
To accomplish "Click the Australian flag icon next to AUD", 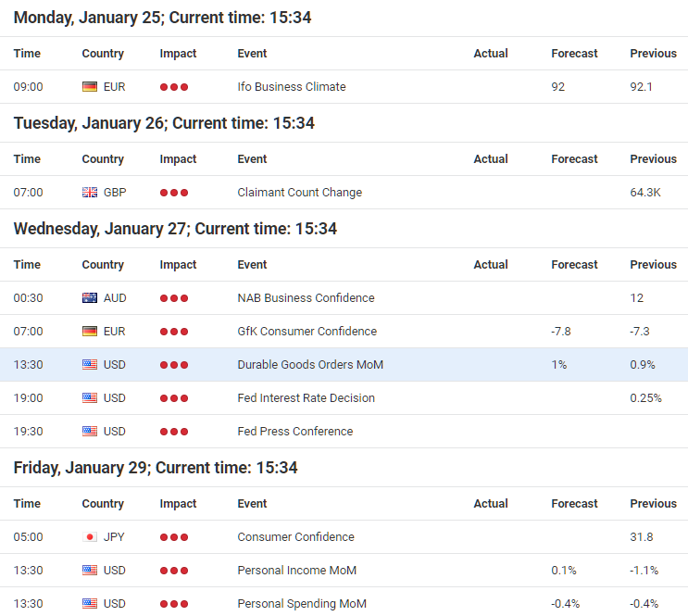I will (x=90, y=298).
